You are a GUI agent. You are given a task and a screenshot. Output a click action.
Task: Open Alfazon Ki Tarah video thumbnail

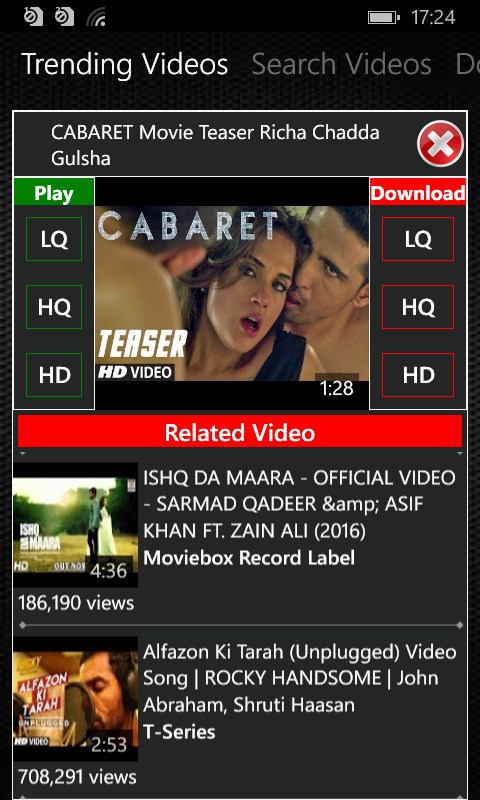[x=75, y=699]
